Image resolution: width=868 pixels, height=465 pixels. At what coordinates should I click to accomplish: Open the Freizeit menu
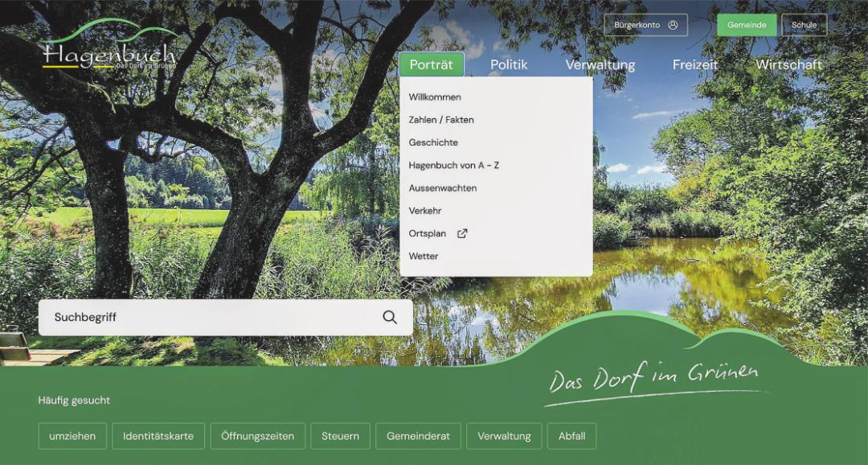pos(695,64)
